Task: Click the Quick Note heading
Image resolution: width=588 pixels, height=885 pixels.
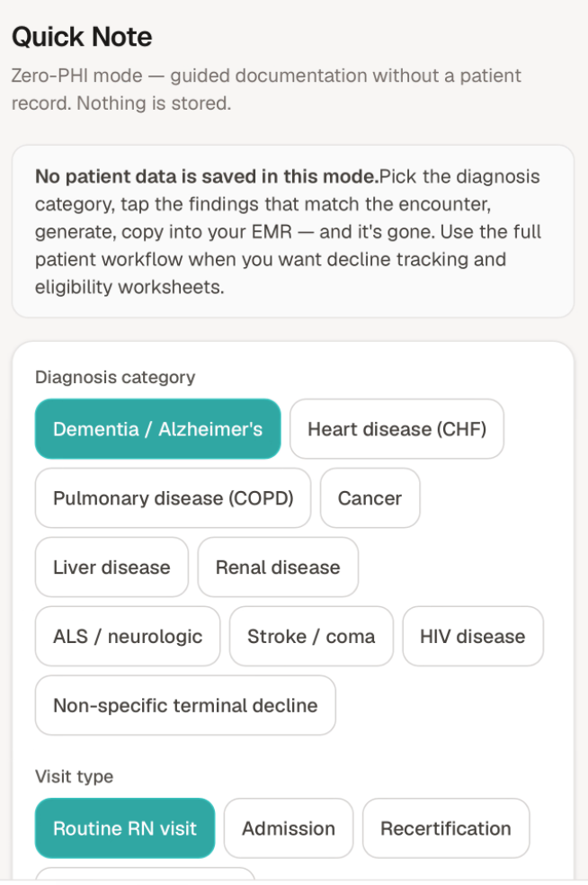Action: (82, 37)
